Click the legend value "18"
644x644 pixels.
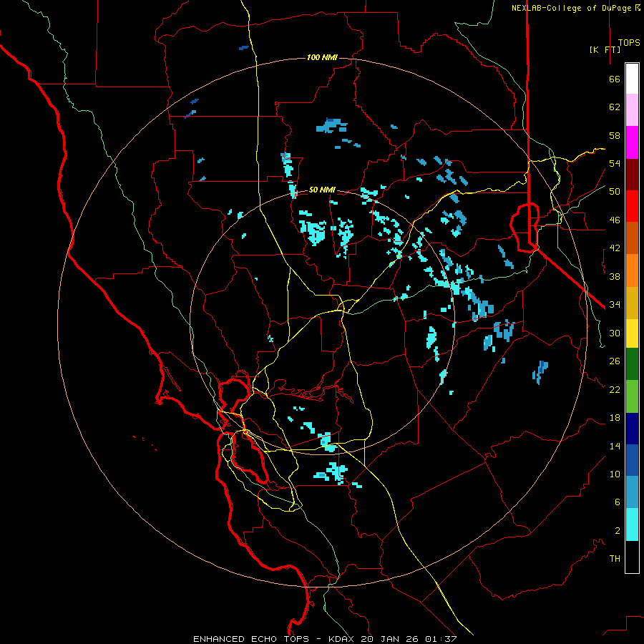615,418
